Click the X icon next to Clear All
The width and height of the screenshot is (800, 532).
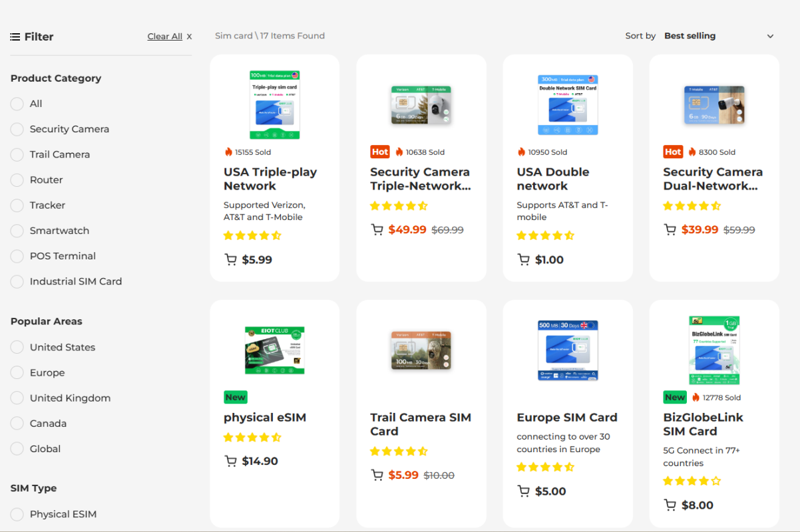189,37
